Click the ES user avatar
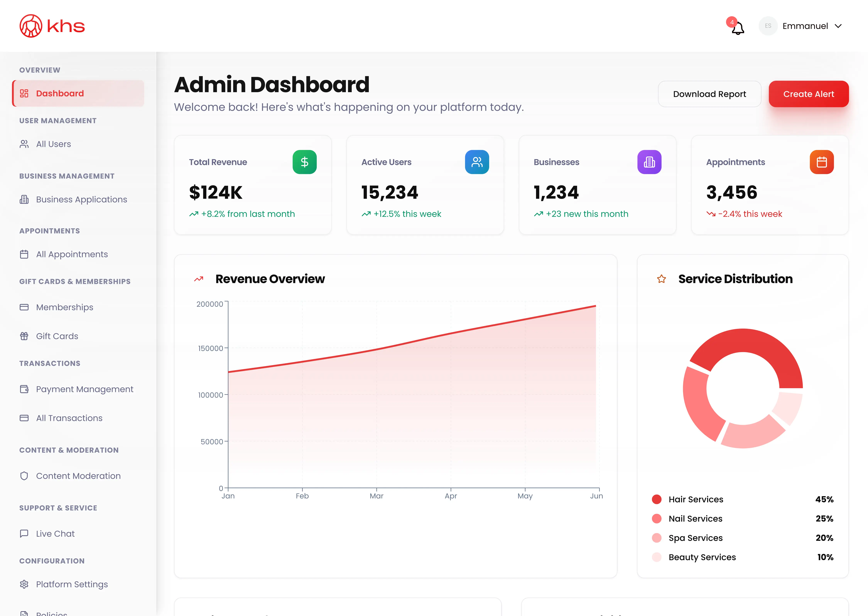Image resolution: width=868 pixels, height=616 pixels. pos(768,26)
